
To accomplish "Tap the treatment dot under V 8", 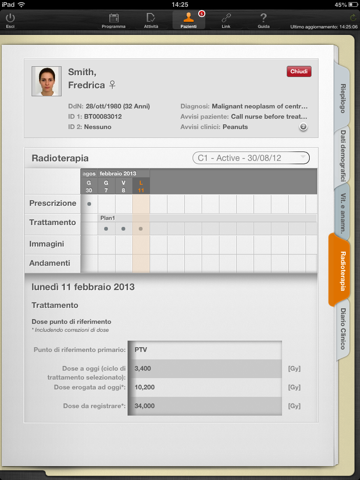I will pos(123,229).
